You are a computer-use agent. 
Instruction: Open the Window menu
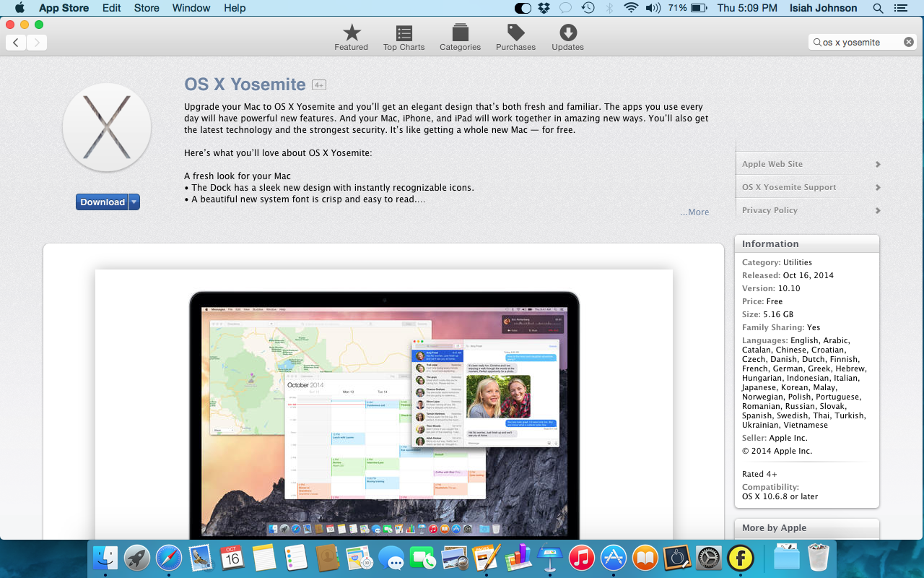191,8
